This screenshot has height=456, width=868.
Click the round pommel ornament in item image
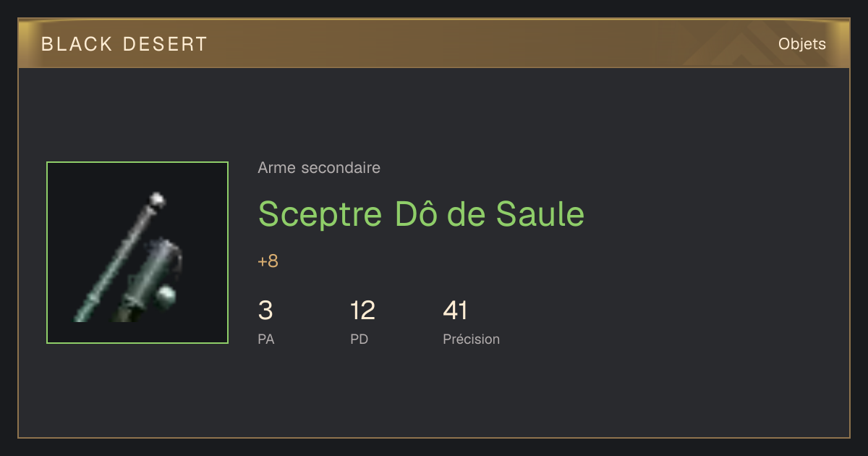[x=167, y=296]
